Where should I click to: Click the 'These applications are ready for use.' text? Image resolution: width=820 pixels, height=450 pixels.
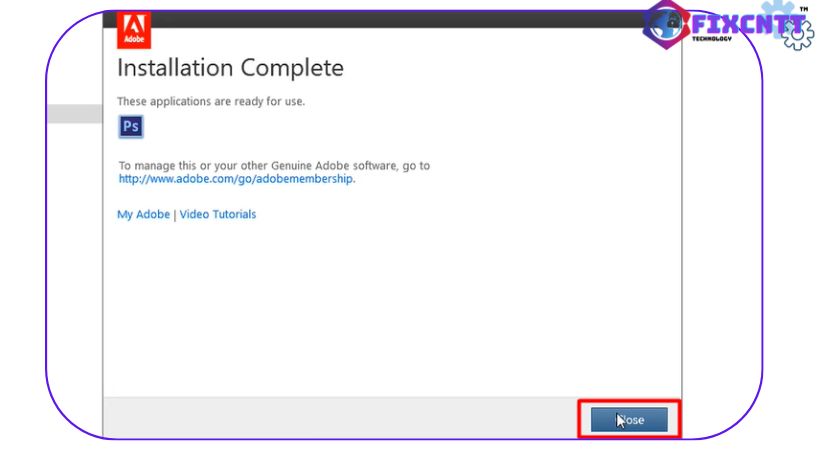[x=211, y=102]
